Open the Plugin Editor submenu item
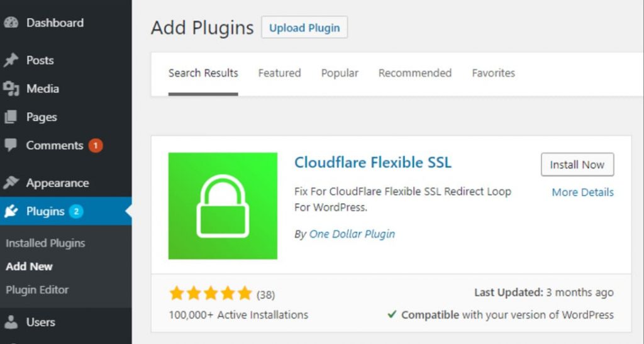This screenshot has width=644, height=344. point(37,290)
